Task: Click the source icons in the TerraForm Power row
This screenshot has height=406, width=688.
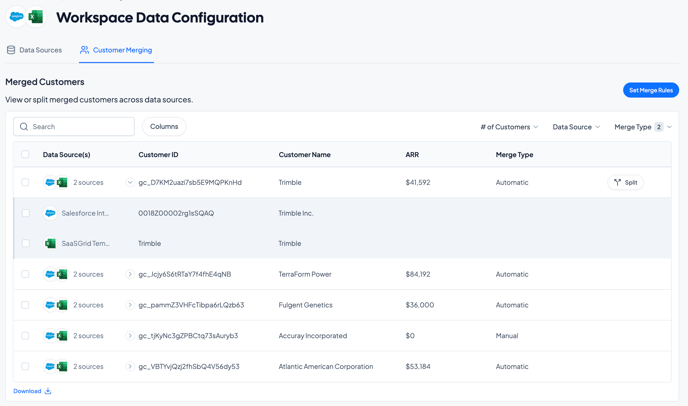Action: (56, 274)
